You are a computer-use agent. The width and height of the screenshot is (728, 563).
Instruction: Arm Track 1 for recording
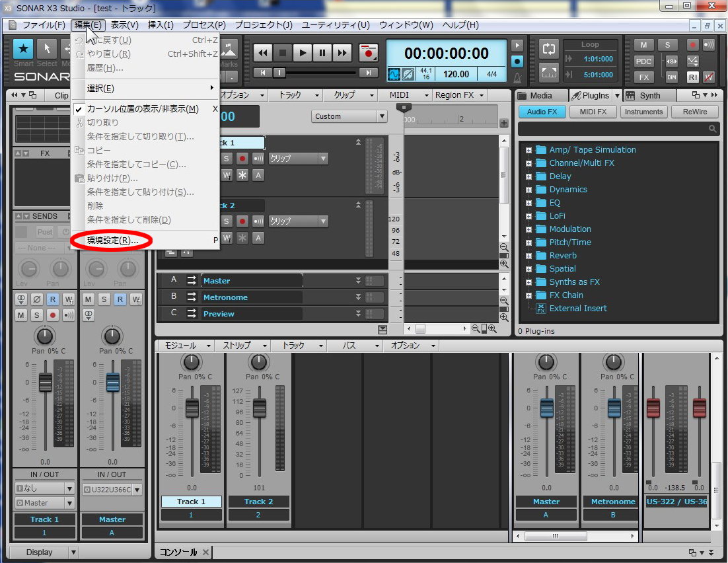pos(242,158)
